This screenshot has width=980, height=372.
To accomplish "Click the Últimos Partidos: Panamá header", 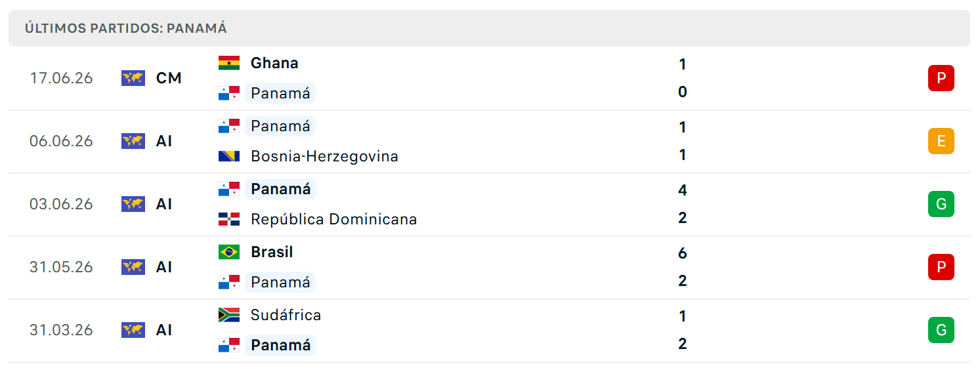I will click(x=126, y=28).
